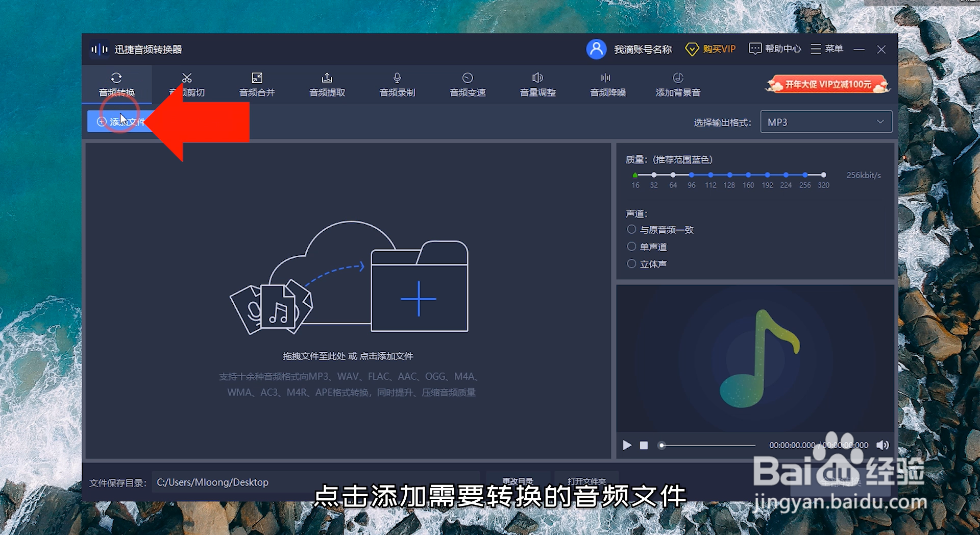Image resolution: width=980 pixels, height=535 pixels.
Task: Mute the preview speaker volume icon
Action: 883,445
